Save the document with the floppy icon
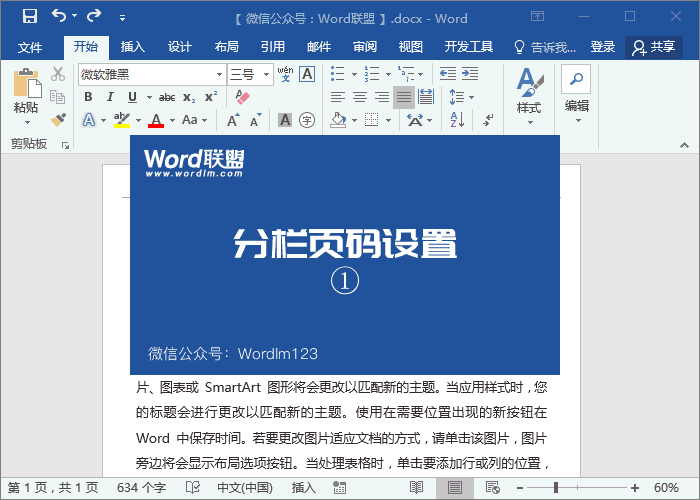 [x=30, y=16]
